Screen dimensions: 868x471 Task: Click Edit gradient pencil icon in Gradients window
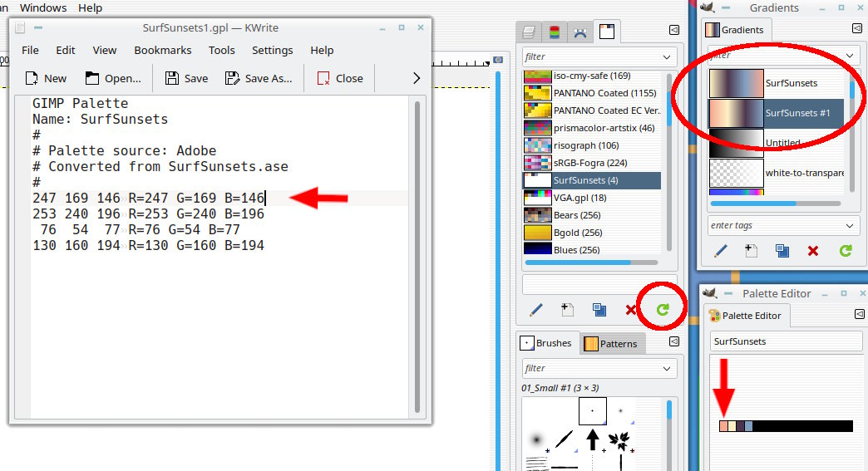720,251
